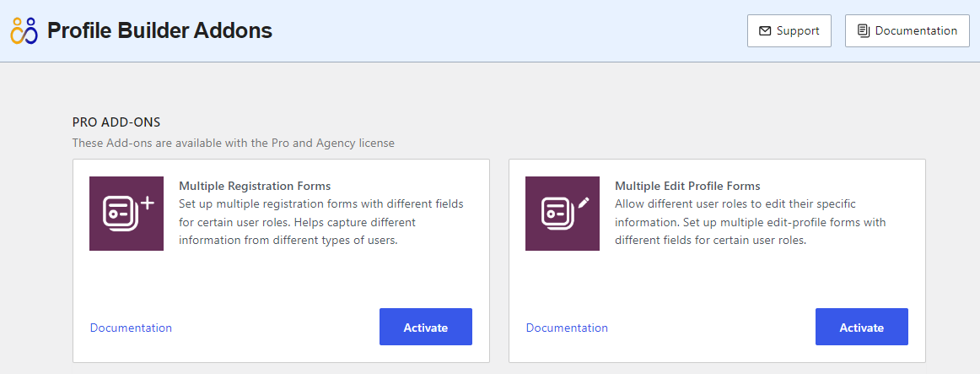This screenshot has height=374, width=980.
Task: Open Documentation link for Multiple Edit Profile Forms
Action: [567, 328]
